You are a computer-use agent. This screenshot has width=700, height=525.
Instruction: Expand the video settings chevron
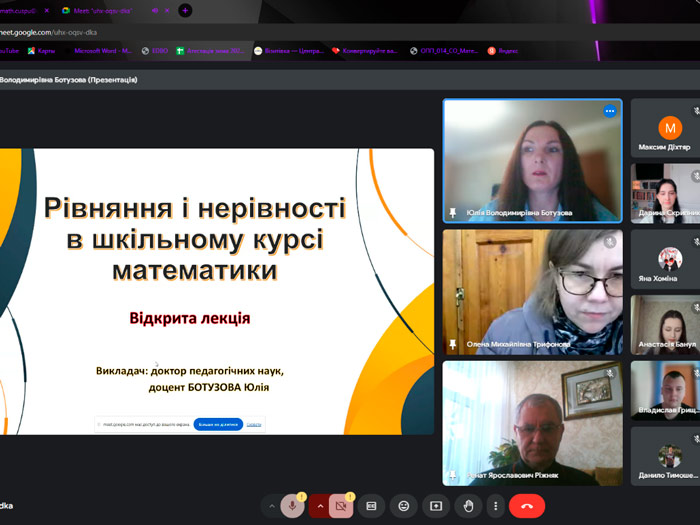point(320,507)
